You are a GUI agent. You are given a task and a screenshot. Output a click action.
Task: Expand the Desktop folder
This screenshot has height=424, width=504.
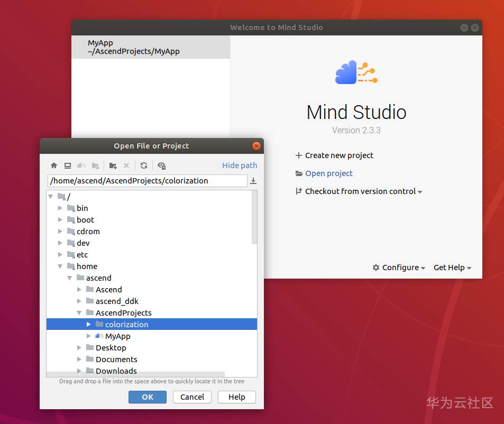click(79, 347)
